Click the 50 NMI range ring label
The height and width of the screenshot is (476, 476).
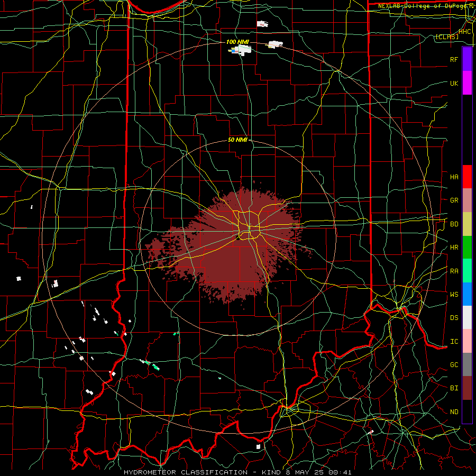pyautogui.click(x=237, y=140)
